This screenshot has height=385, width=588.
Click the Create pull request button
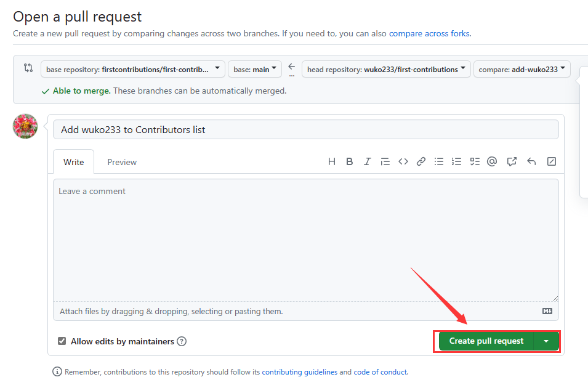pyautogui.click(x=486, y=341)
